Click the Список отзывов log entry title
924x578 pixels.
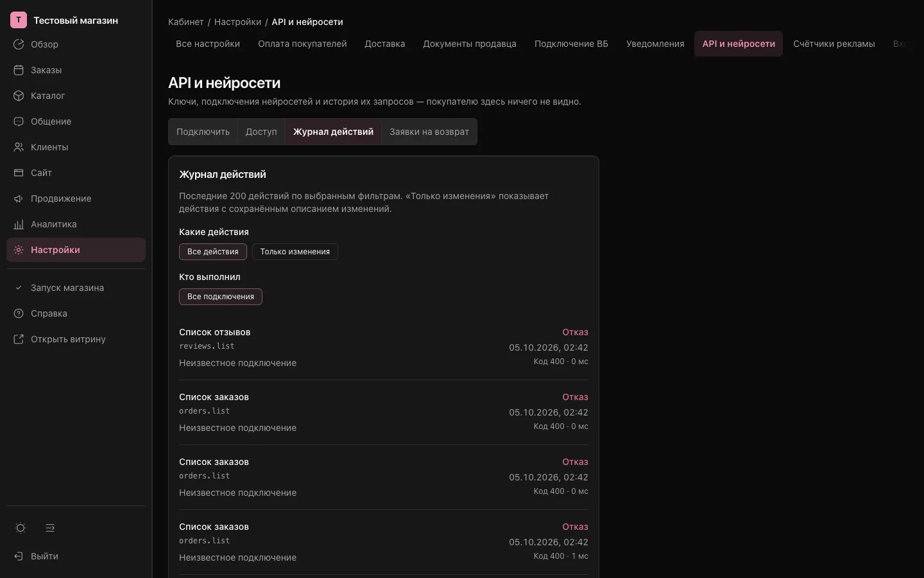pyautogui.click(x=215, y=332)
